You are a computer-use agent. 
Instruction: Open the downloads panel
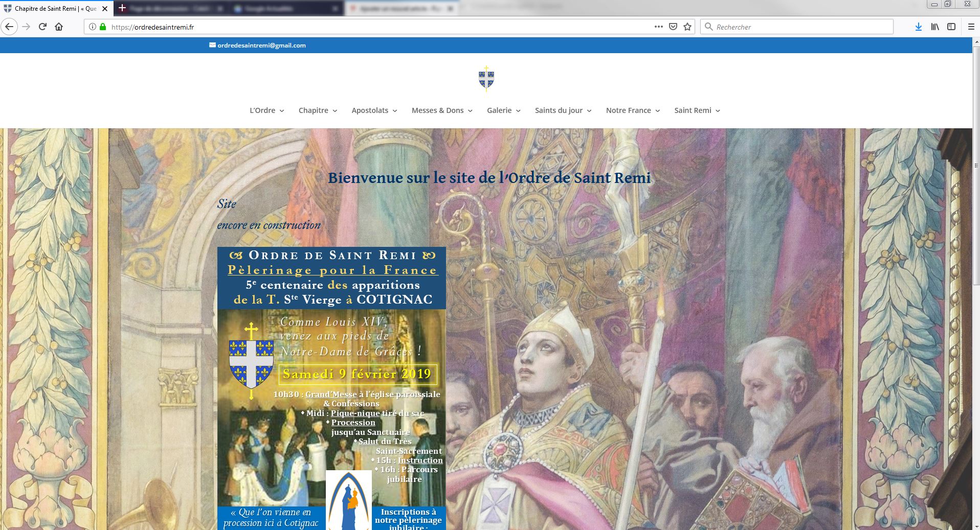pyautogui.click(x=918, y=27)
